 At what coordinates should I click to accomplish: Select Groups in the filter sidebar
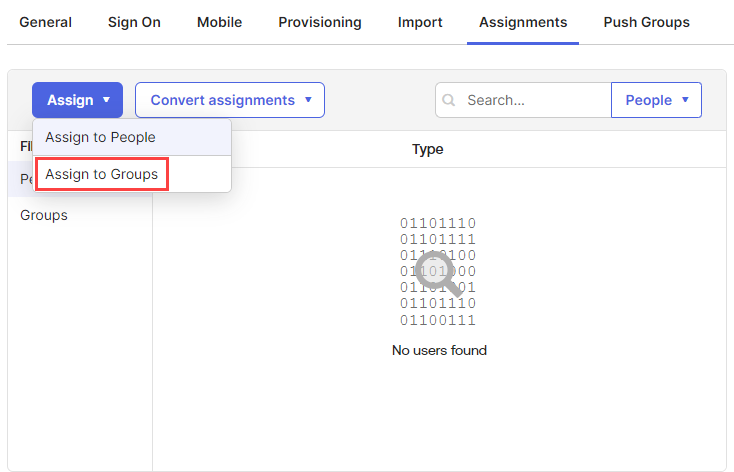pos(44,215)
